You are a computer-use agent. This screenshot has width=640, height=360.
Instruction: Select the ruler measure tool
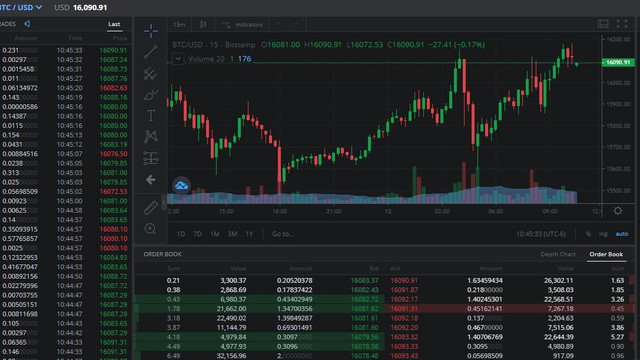pos(151,208)
